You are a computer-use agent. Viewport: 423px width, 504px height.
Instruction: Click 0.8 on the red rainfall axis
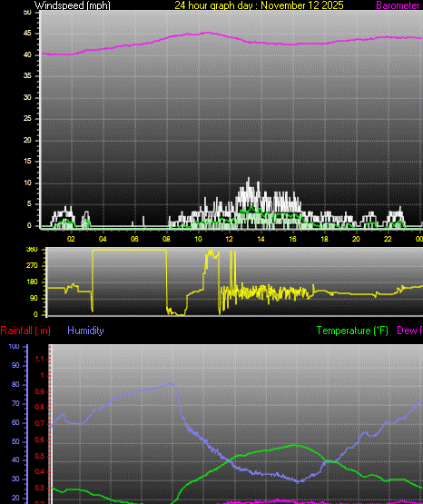tap(39, 407)
